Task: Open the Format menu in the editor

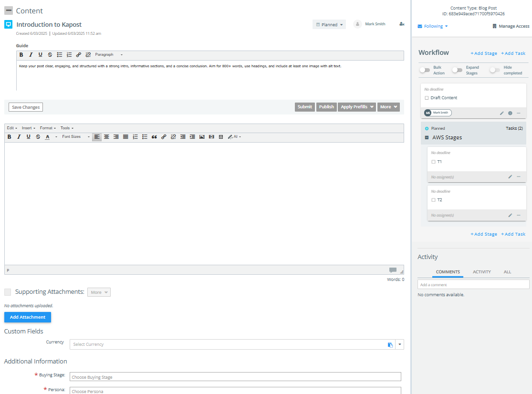Action: tap(48, 128)
